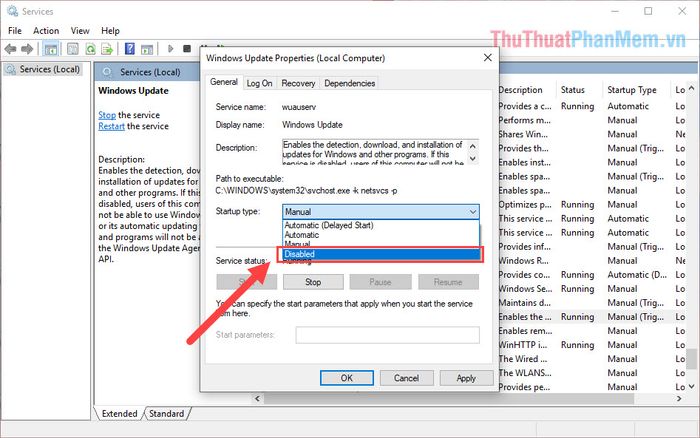Open Properties via the toolbar icon
Image resolution: width=700 pixels, height=438 pixels.
point(72,49)
